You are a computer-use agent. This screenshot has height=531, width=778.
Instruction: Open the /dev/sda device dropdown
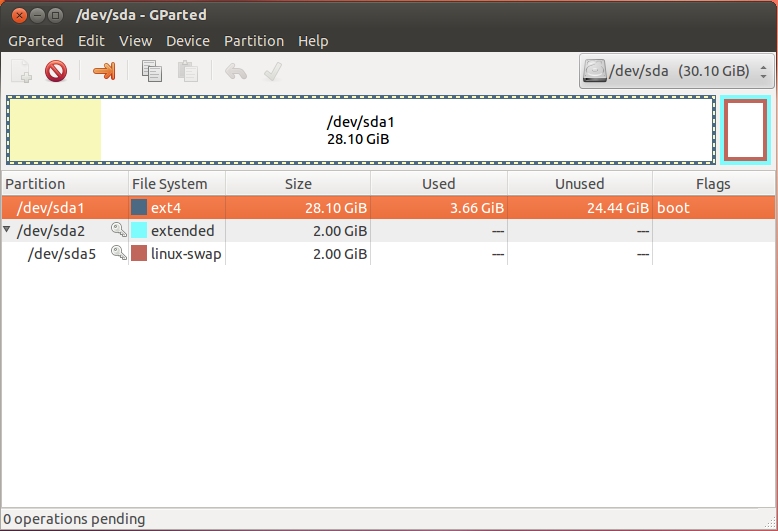(x=677, y=71)
